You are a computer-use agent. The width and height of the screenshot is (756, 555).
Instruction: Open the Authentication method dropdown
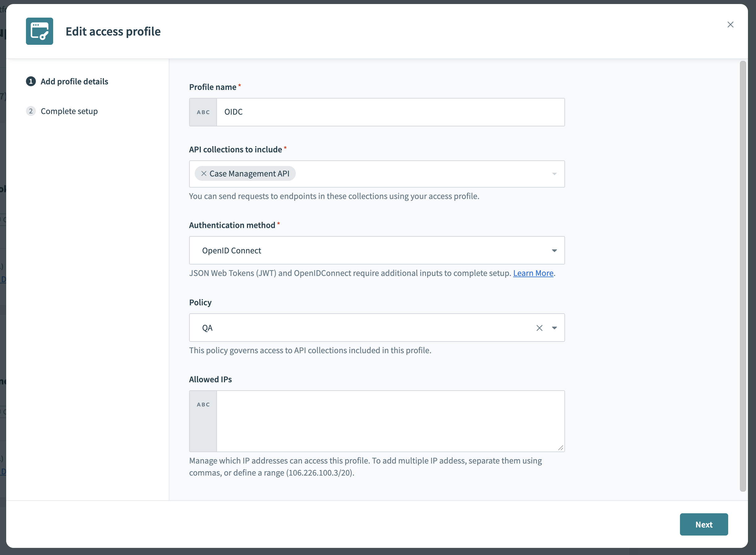pos(554,250)
